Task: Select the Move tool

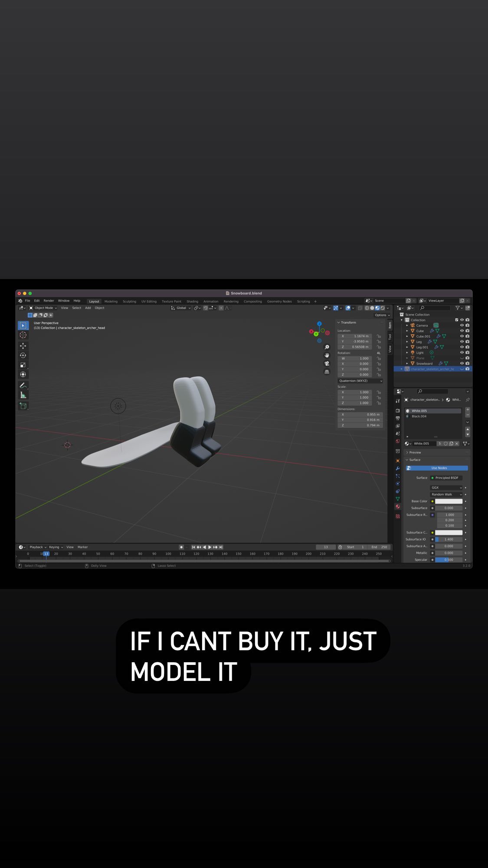Action: point(23,346)
